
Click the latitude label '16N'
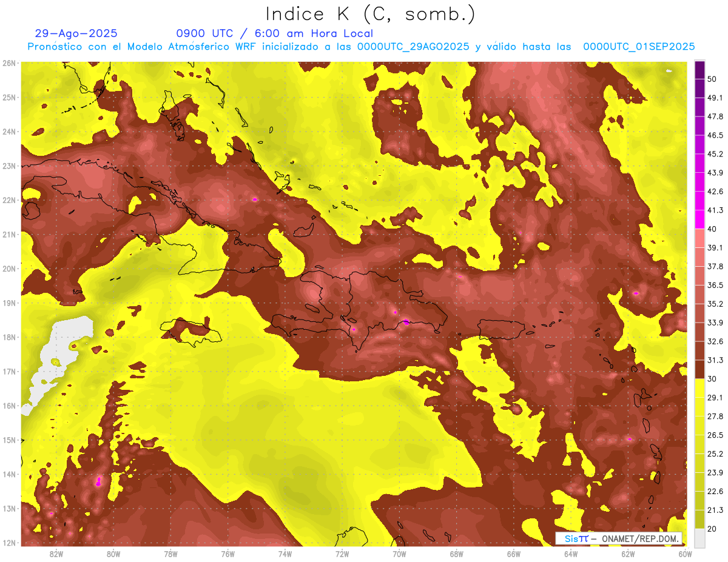[9, 406]
